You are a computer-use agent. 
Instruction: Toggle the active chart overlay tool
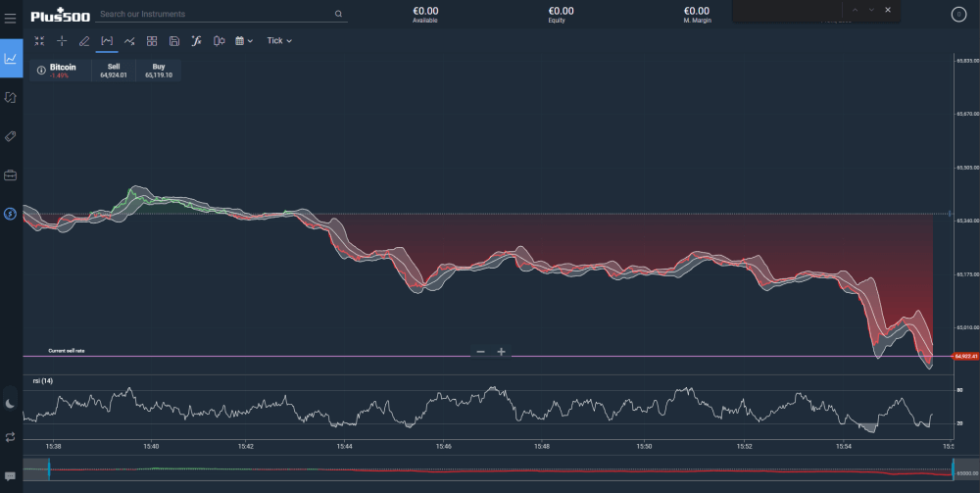tap(107, 40)
